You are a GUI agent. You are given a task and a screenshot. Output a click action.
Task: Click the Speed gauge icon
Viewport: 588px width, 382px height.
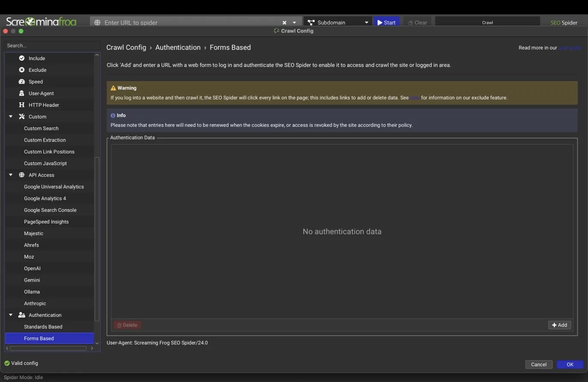(x=22, y=81)
